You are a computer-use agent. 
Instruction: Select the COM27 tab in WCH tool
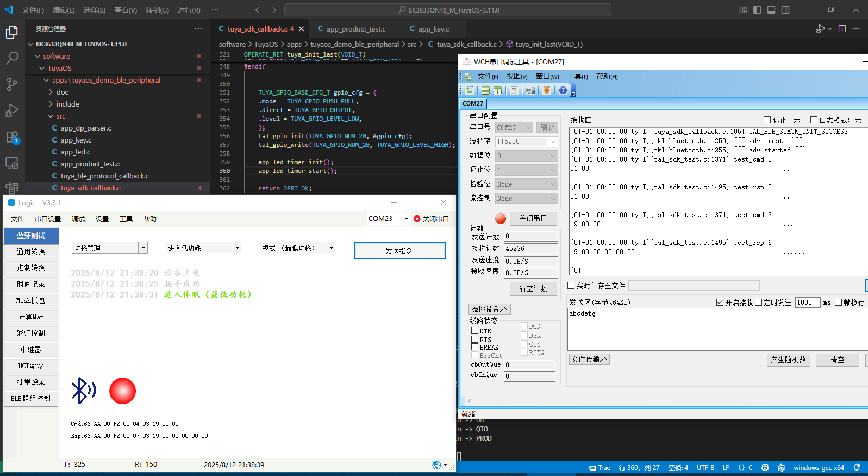point(473,103)
